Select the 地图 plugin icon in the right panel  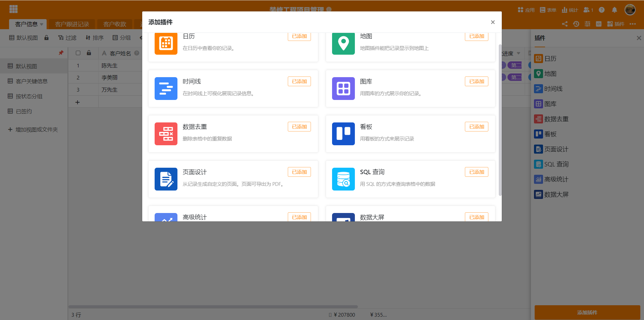539,73
